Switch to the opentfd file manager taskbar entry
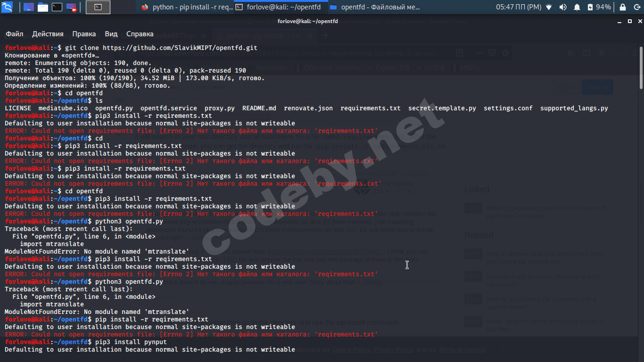 [x=375, y=7]
